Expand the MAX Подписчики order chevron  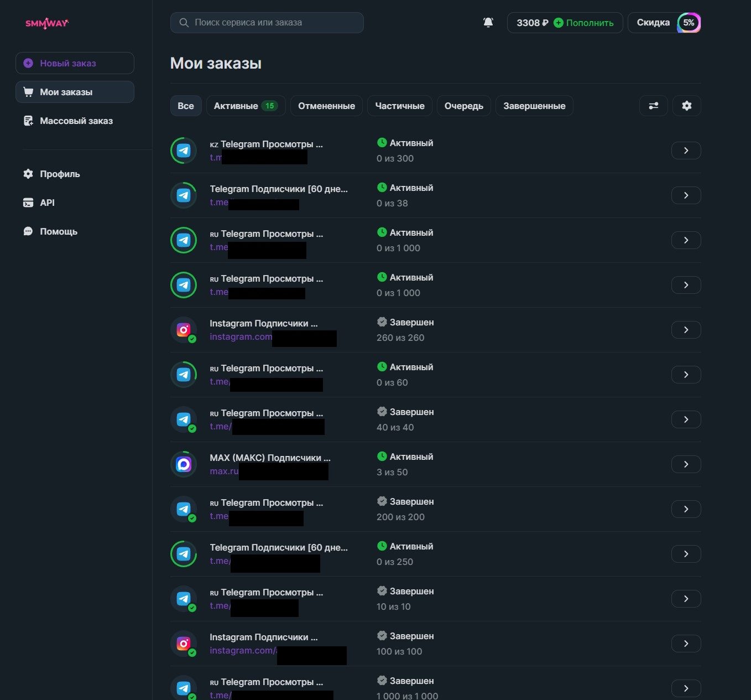coord(686,464)
